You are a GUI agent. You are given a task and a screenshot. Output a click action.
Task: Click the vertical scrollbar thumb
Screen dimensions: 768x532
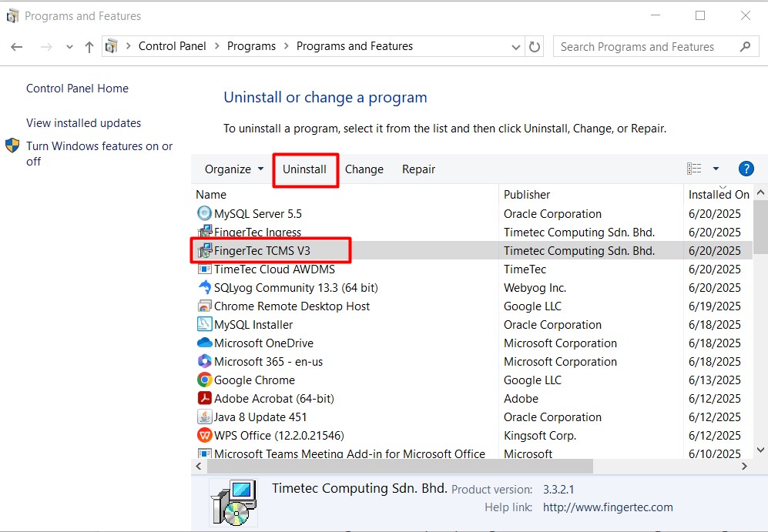[x=760, y=227]
